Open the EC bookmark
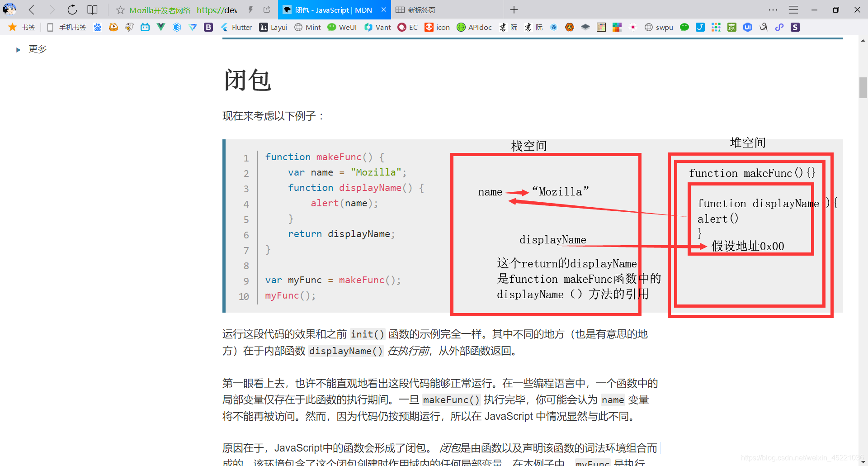 tap(407, 27)
